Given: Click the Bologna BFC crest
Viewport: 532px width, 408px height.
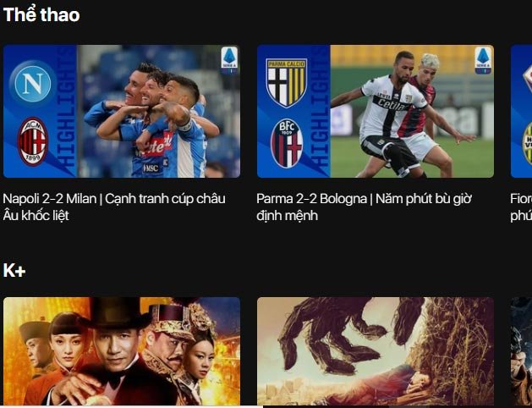Looking at the screenshot, I should (x=287, y=144).
